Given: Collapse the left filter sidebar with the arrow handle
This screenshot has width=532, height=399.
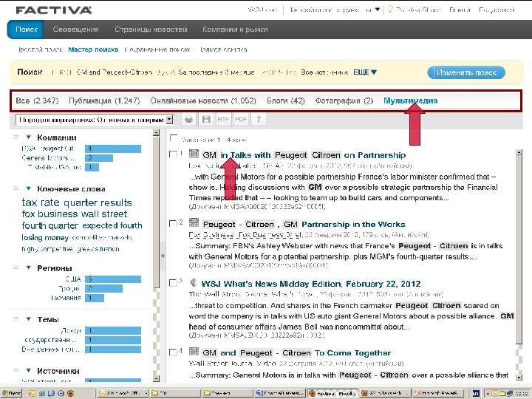Looking at the screenshot, I should [163, 256].
